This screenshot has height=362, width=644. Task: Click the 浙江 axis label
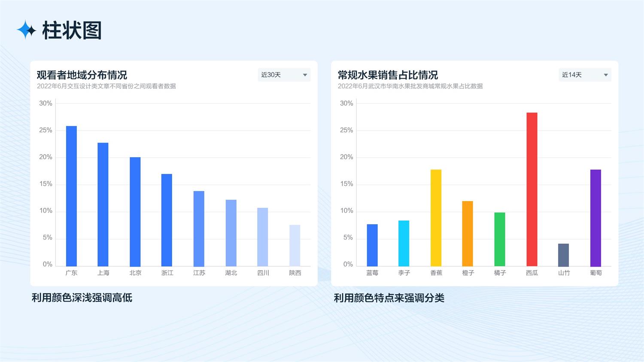tap(167, 273)
